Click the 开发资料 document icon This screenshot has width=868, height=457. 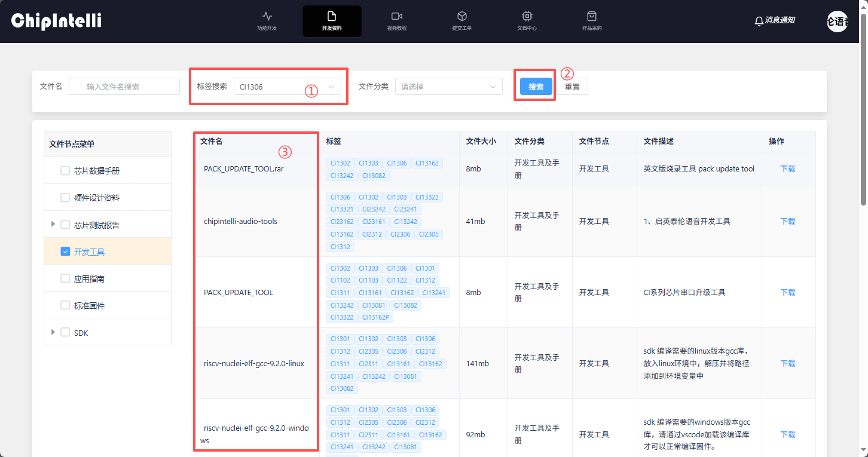click(332, 16)
